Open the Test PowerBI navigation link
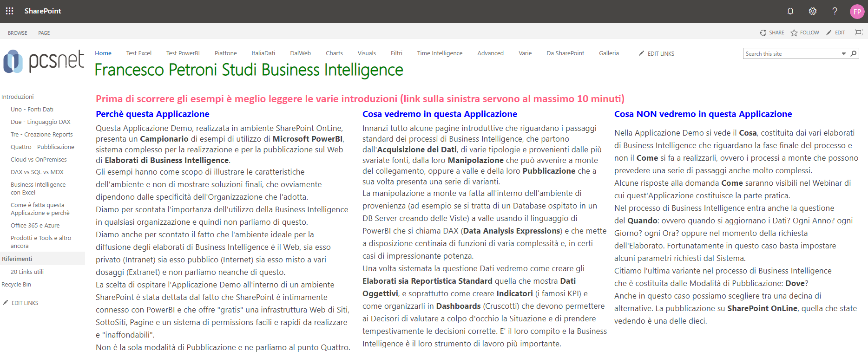Image resolution: width=868 pixels, height=358 pixels. pyautogui.click(x=183, y=53)
